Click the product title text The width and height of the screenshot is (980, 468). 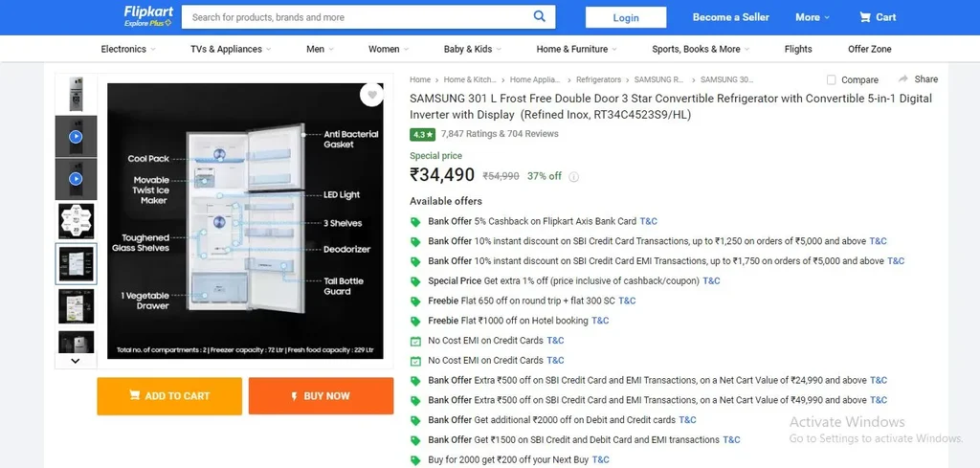[x=671, y=107]
